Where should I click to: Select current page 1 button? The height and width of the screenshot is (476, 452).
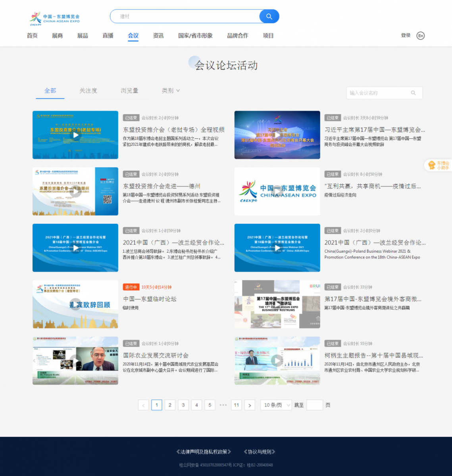[x=157, y=405]
